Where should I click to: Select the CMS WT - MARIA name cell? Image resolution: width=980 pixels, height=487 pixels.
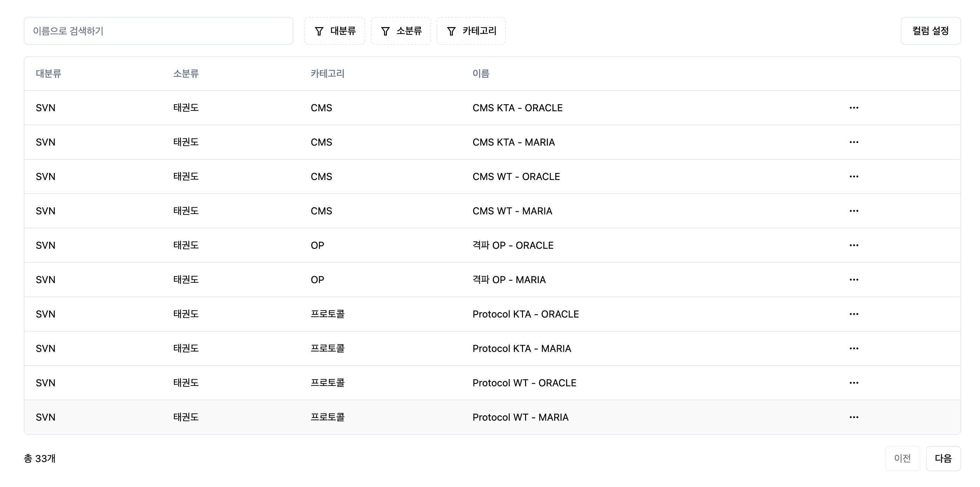tap(512, 211)
